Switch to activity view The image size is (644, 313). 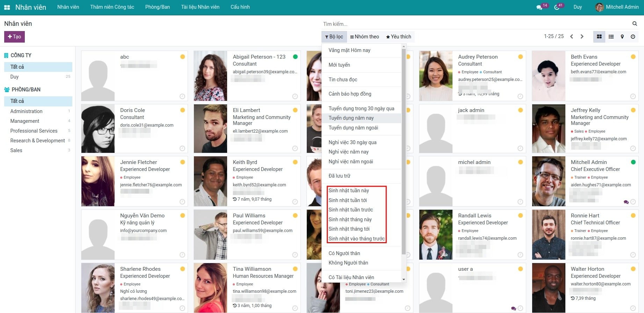tap(633, 37)
